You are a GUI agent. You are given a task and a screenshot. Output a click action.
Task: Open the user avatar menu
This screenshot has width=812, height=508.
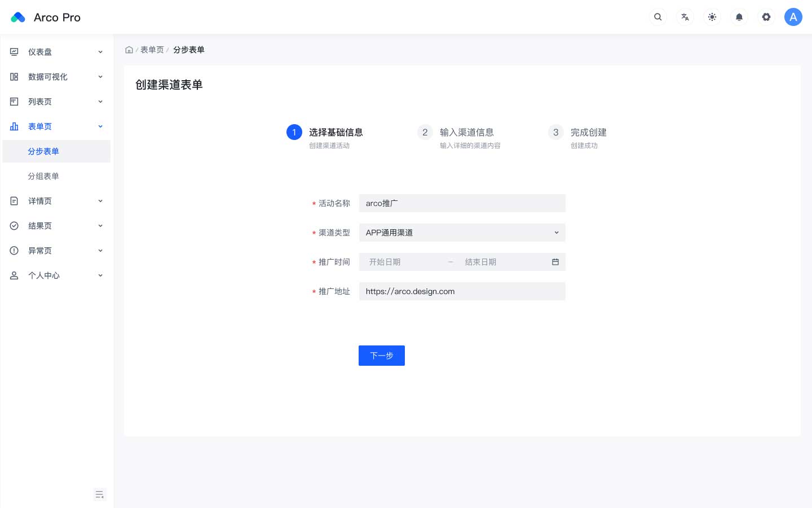(793, 17)
